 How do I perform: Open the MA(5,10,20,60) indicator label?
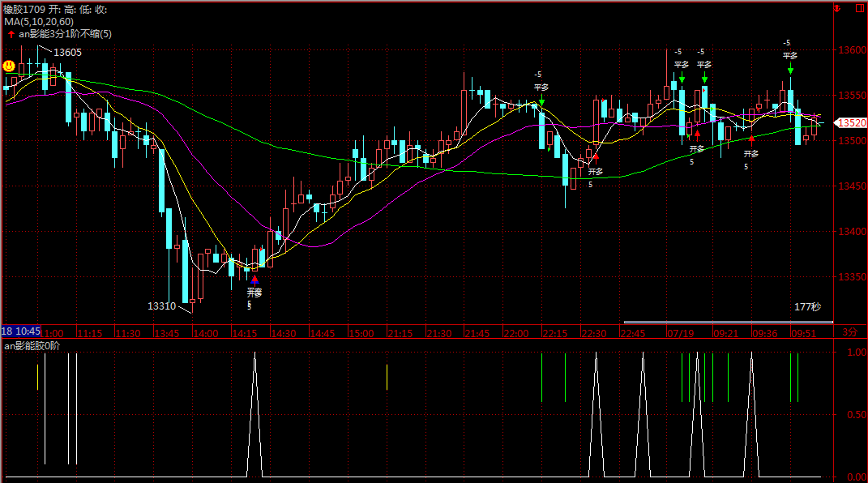coord(39,22)
